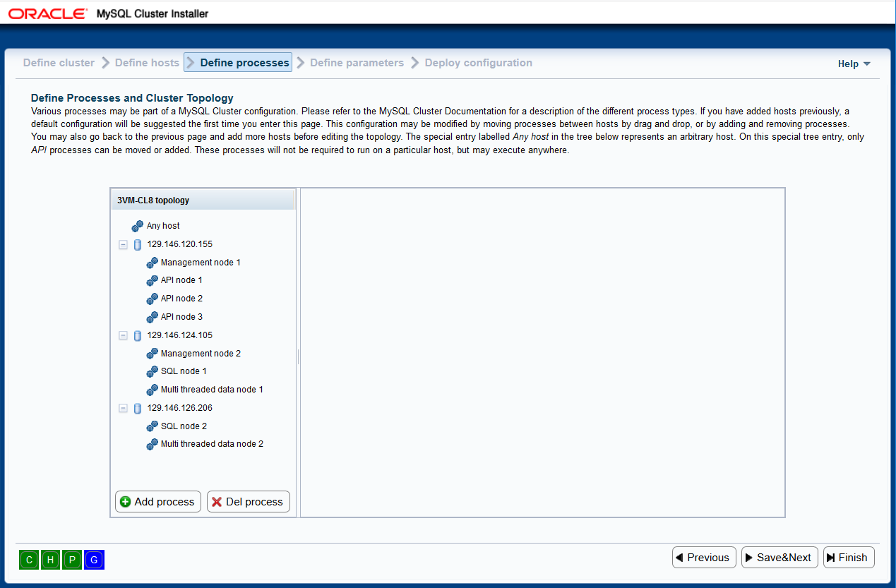Click the API node 1 gear icon
The image size is (896, 588).
152,280
